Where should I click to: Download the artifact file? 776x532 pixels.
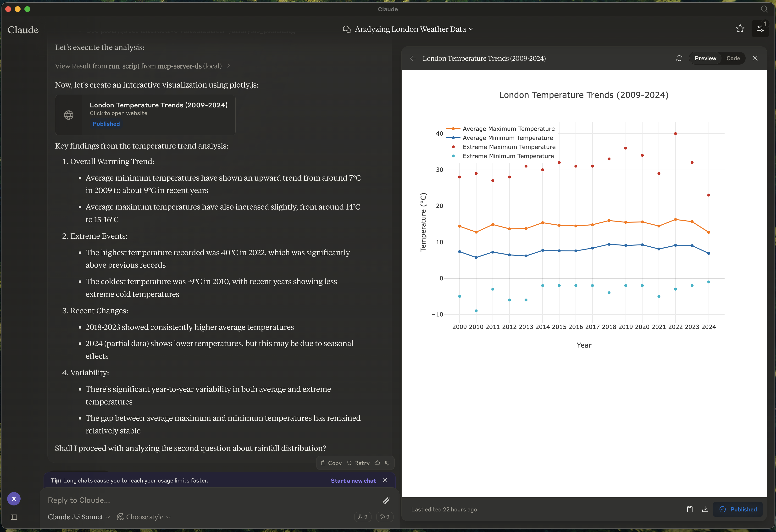tap(705, 509)
